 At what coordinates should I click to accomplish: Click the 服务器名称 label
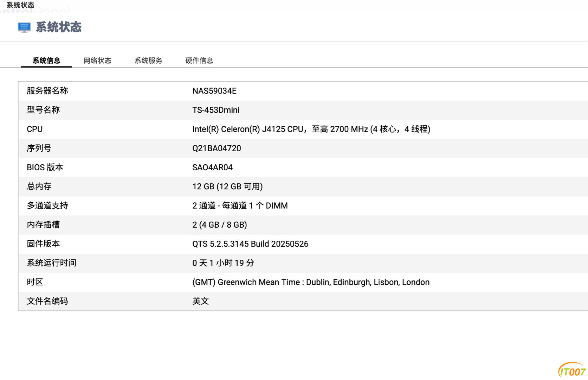[x=47, y=91]
